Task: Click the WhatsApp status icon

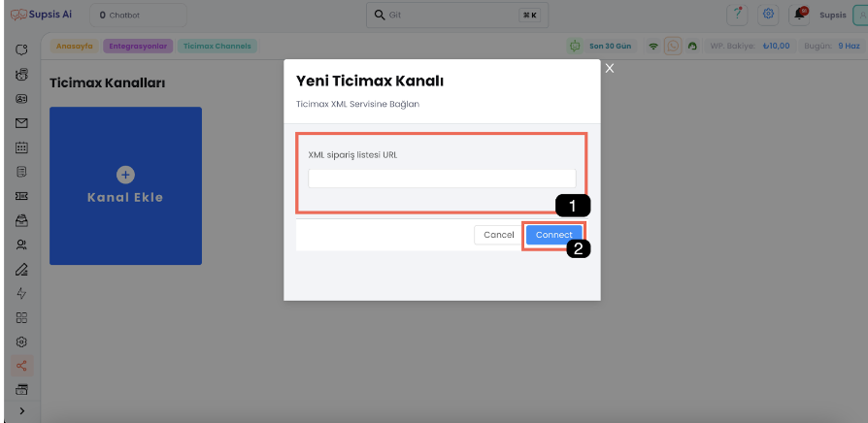Action: click(x=673, y=46)
